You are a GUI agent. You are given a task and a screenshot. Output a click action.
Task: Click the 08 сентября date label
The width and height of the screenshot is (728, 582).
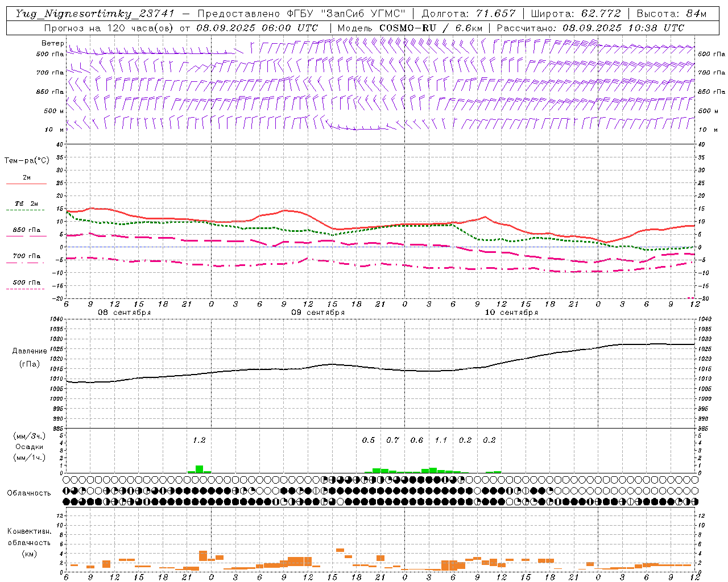125,313
